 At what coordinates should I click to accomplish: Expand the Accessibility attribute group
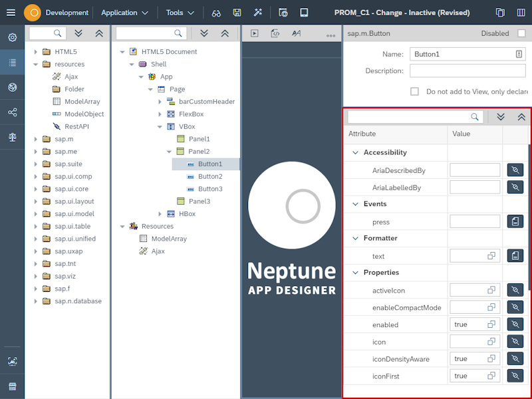[x=355, y=152]
